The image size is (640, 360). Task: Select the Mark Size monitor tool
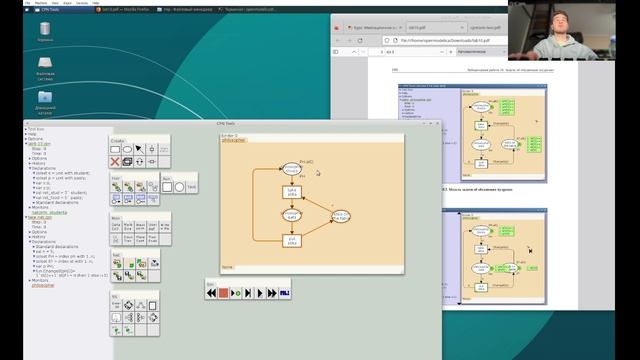pyautogui.click(x=128, y=227)
